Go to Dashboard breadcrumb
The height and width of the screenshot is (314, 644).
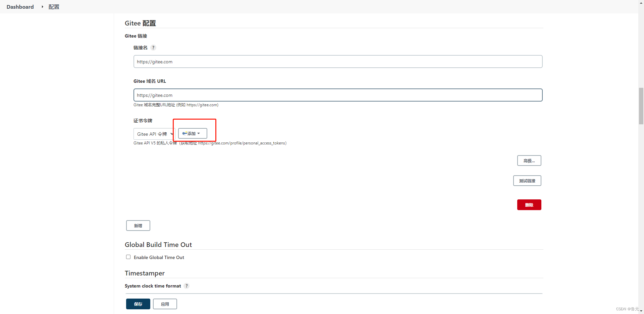[x=20, y=7]
